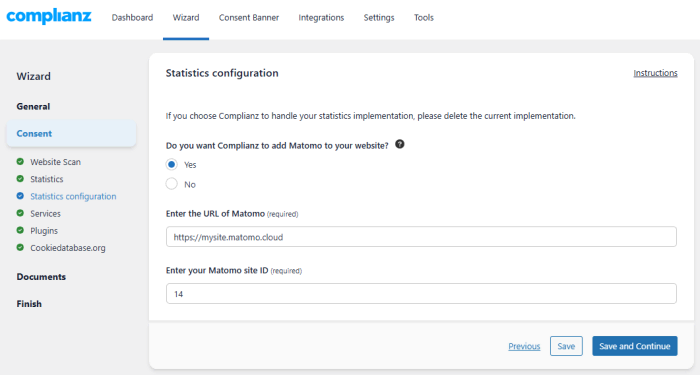The image size is (700, 375).
Task: Click green check icon beside Website Scan
Action: coord(20,162)
